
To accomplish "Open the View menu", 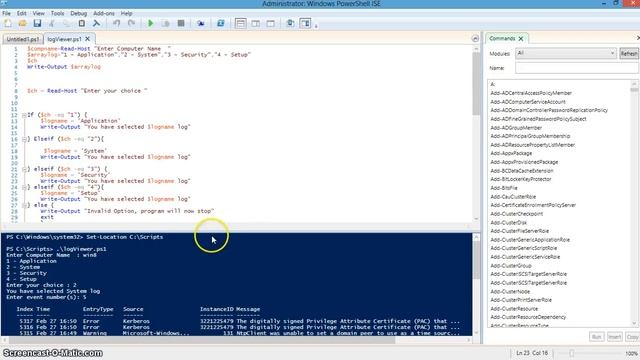I will [38, 13].
